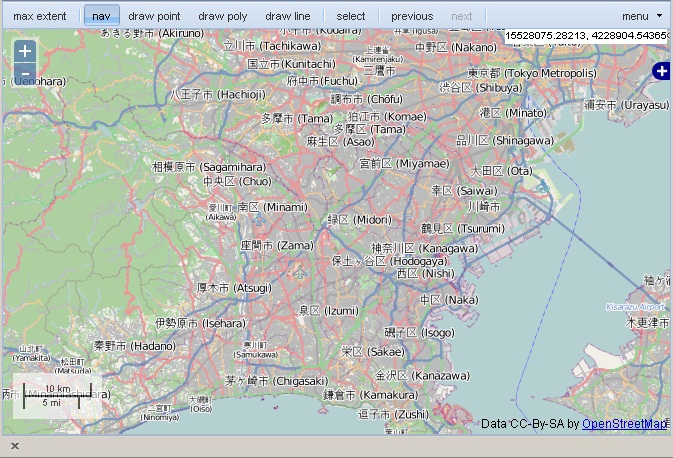Open layer switcher blue plus icon
The image size is (673, 458).
coord(661,71)
